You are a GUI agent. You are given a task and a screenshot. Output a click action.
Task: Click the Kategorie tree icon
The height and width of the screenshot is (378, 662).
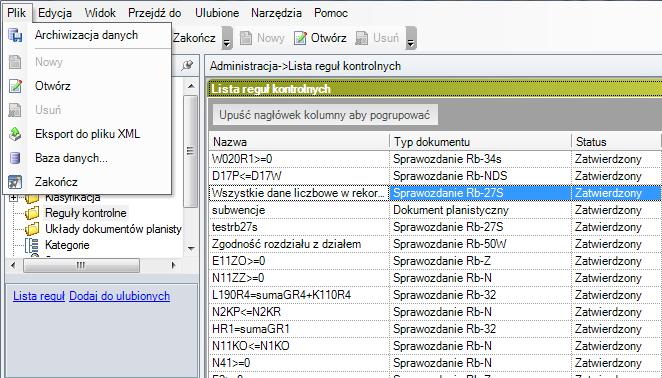click(x=32, y=245)
